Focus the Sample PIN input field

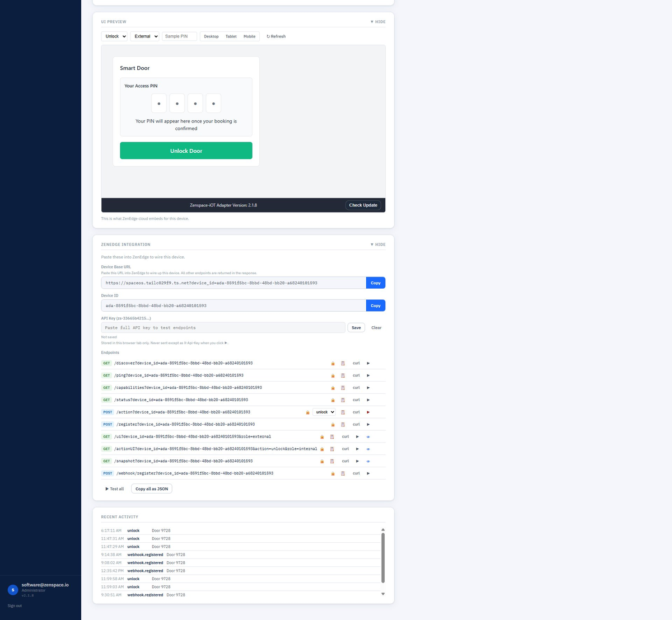point(179,36)
